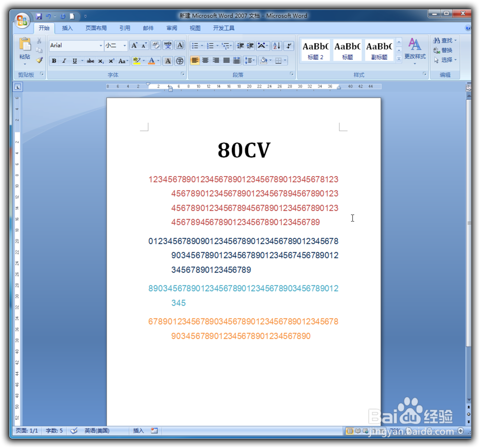
Task: Switch to the 开发工具 (Developer) tab
Action: pyautogui.click(x=224, y=28)
